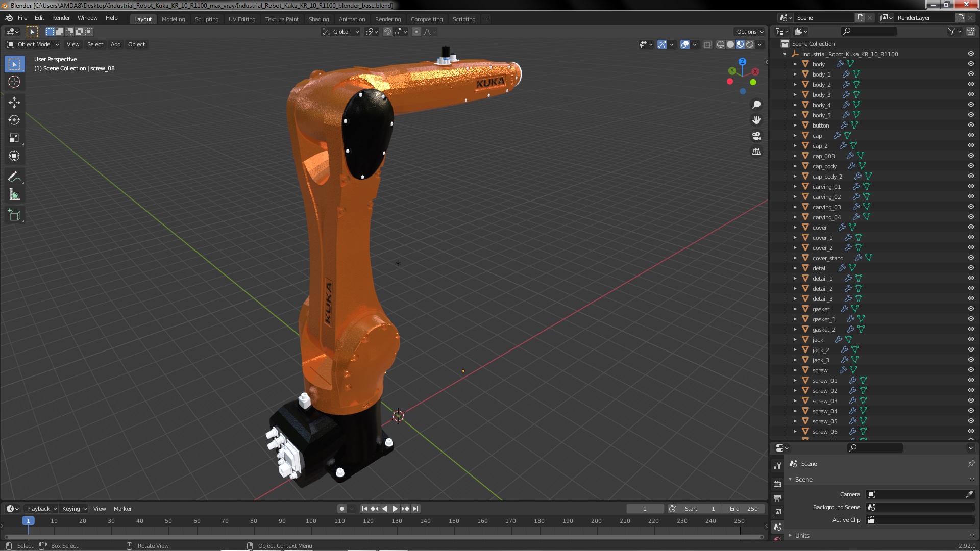Pin the Scene properties panel
Viewport: 980px width, 551px height.
[971, 464]
